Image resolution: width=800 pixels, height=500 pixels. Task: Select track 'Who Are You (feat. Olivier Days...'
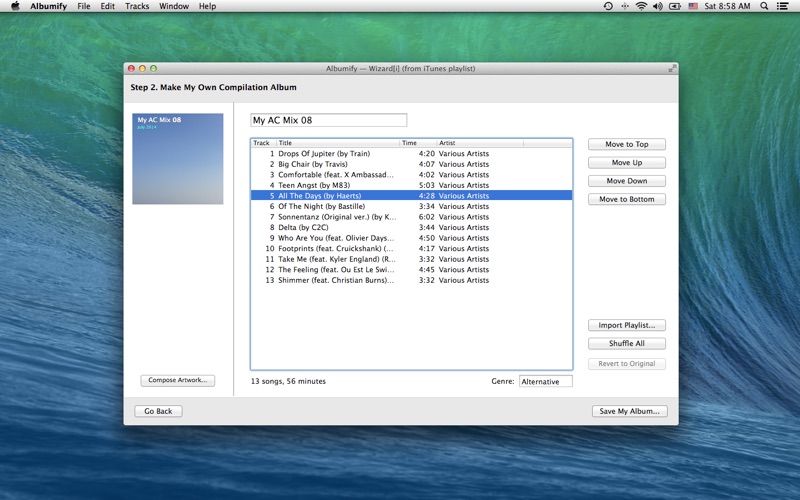pyautogui.click(x=411, y=238)
